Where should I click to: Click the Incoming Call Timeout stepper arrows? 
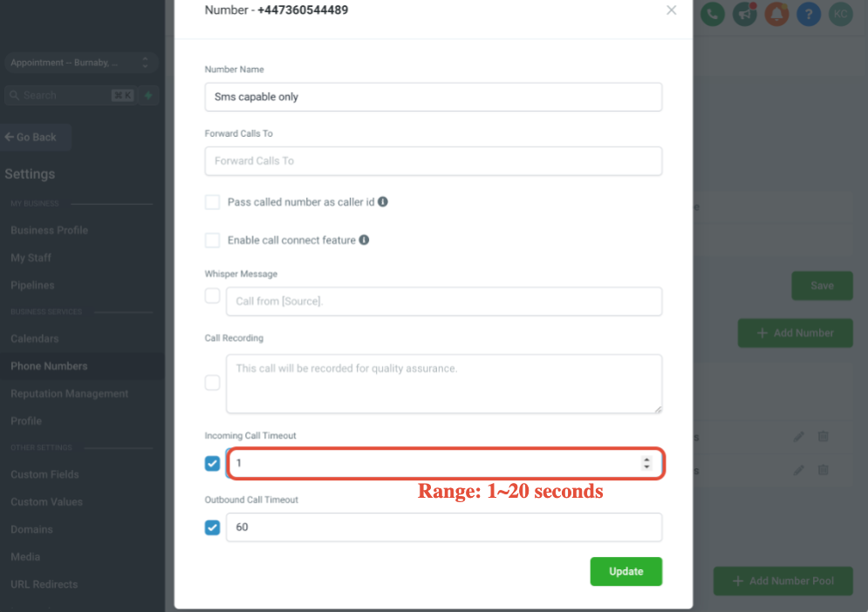click(646, 463)
